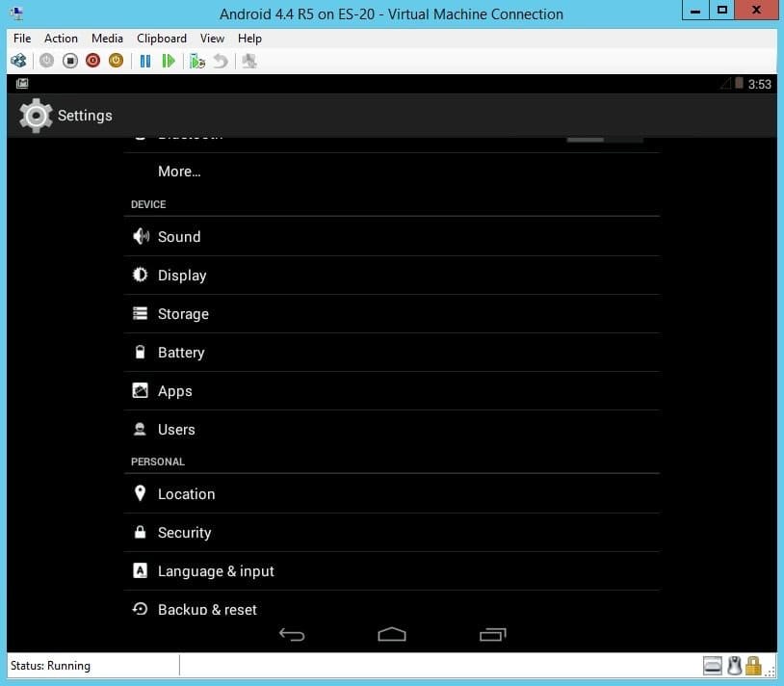Click the notification icon in Android status bar
The width and height of the screenshot is (784, 686).
point(22,84)
